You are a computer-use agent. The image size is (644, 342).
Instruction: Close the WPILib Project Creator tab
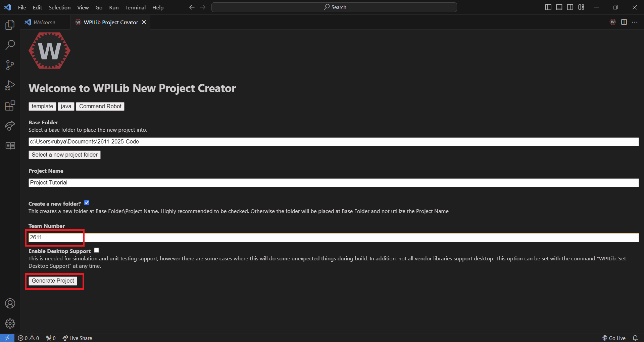pos(144,22)
